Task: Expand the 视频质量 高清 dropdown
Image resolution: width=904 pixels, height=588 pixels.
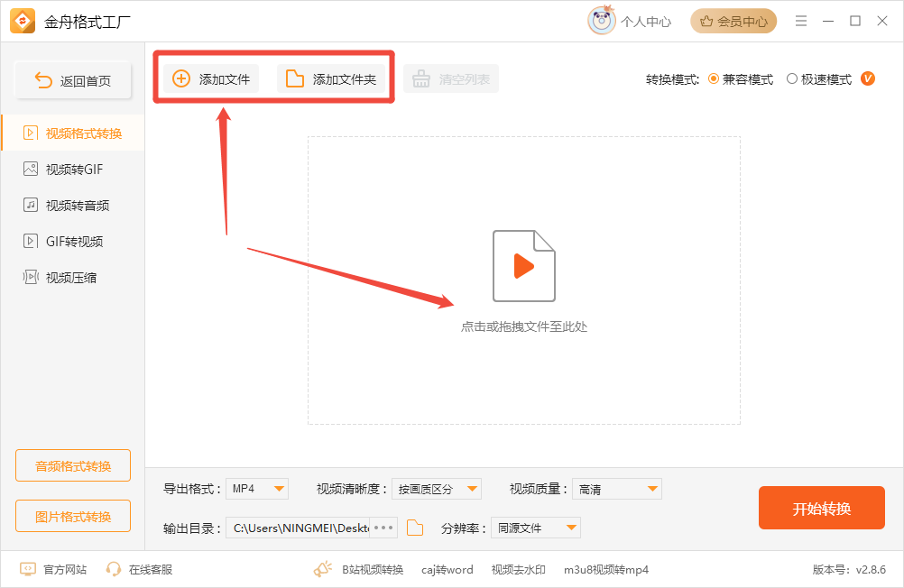Action: pos(617,489)
